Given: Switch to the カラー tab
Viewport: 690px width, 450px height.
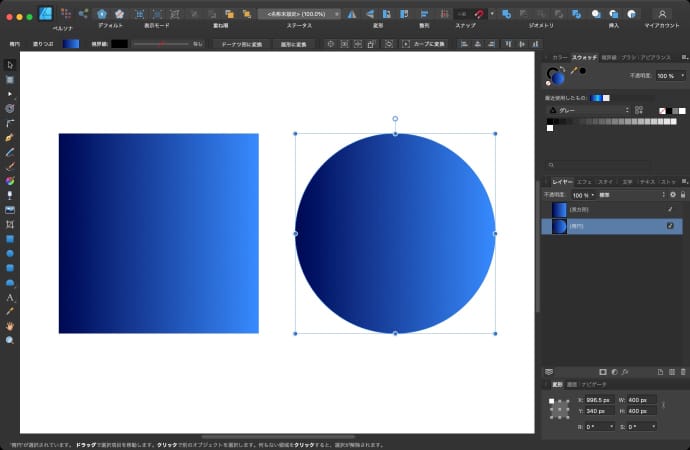Looking at the screenshot, I should (558, 58).
